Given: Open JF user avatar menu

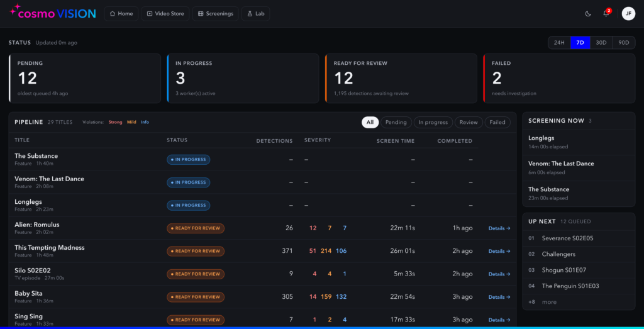Looking at the screenshot, I should tap(628, 14).
